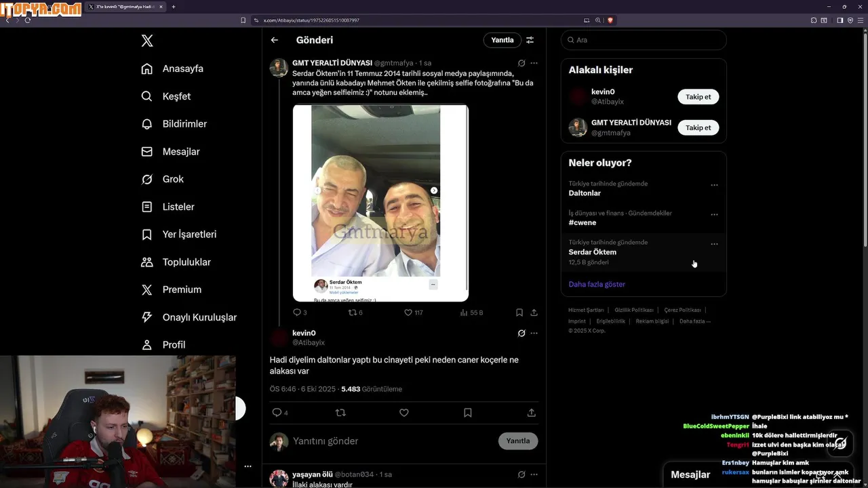Open reply sort settings icon
Image resolution: width=868 pixels, height=488 pixels.
click(530, 40)
